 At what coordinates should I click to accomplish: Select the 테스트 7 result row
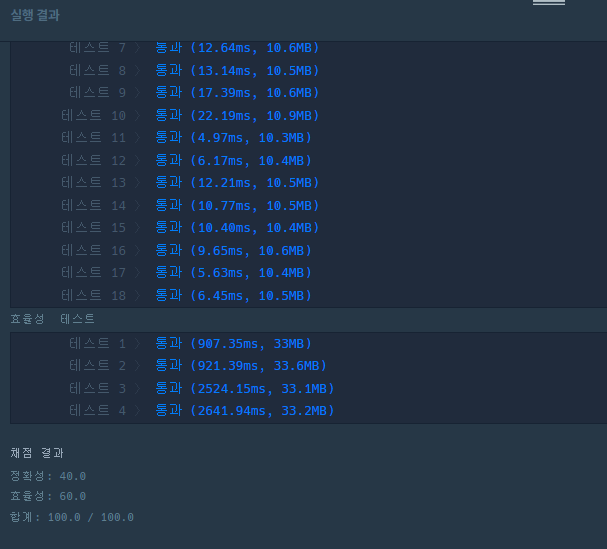point(194,48)
